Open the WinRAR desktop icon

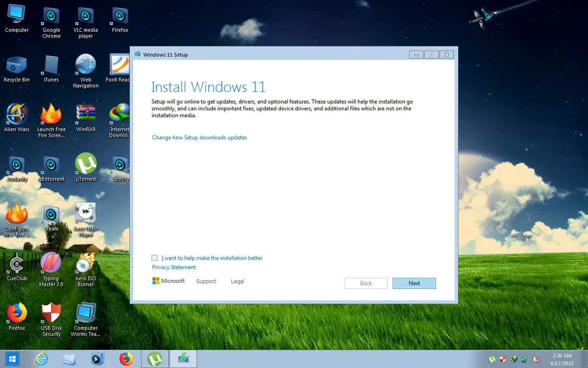tap(85, 118)
